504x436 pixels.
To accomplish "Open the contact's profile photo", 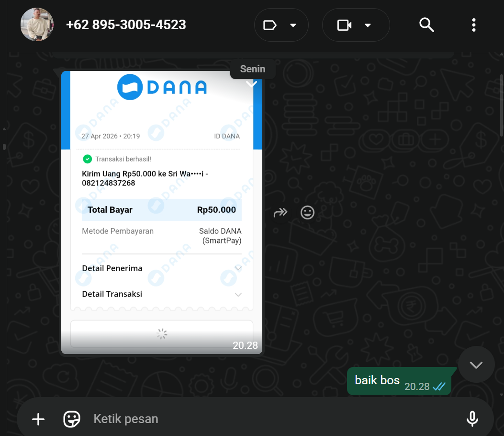I will (x=37, y=24).
